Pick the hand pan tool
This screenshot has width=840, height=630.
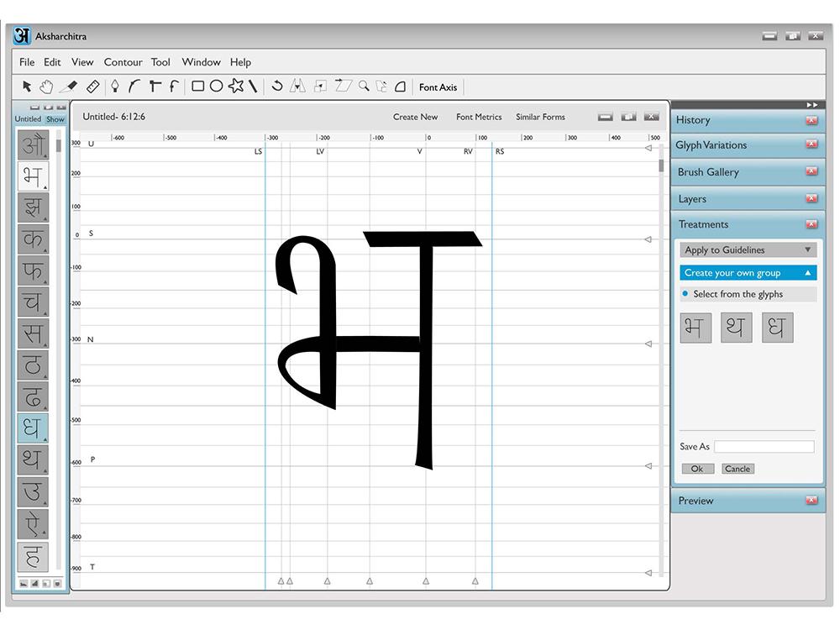[47, 86]
